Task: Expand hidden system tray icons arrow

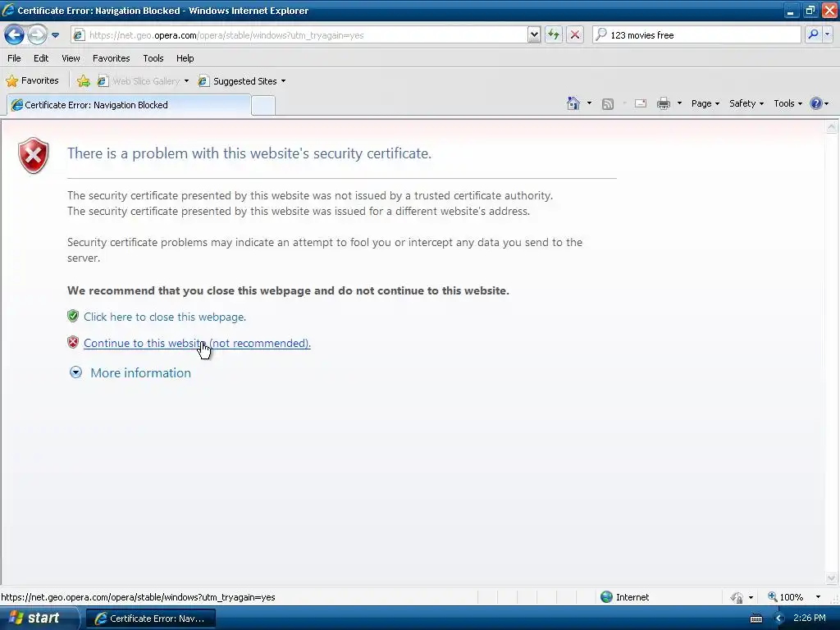Action: [x=779, y=619]
